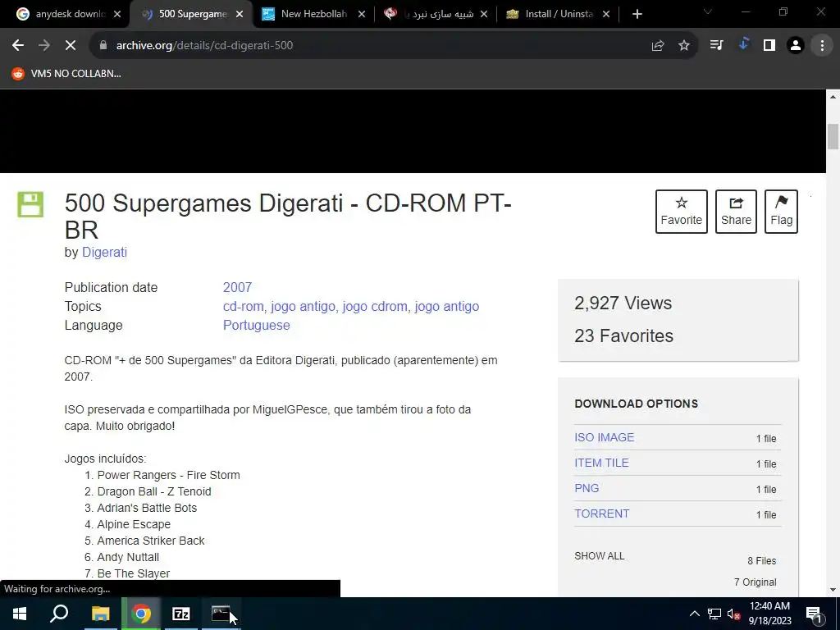
Task: Share this page from address bar
Action: pos(658,46)
